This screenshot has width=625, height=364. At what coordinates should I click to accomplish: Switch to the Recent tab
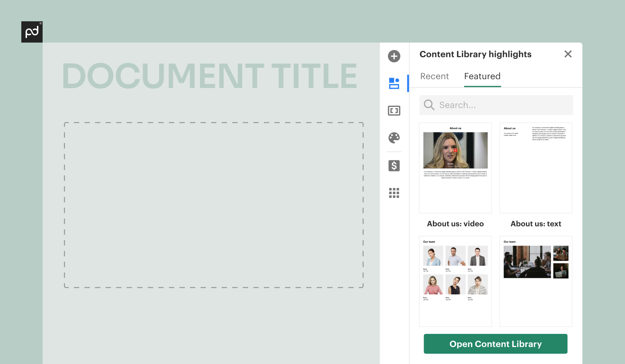[434, 76]
